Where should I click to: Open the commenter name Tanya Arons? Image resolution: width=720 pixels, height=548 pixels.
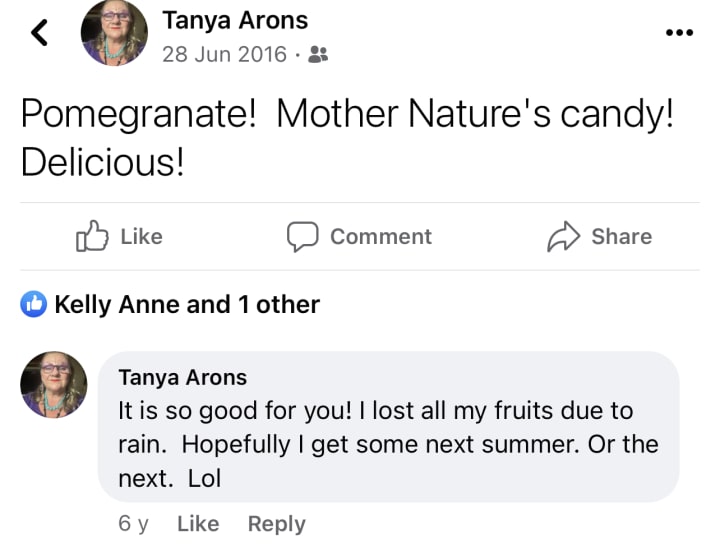coord(182,377)
